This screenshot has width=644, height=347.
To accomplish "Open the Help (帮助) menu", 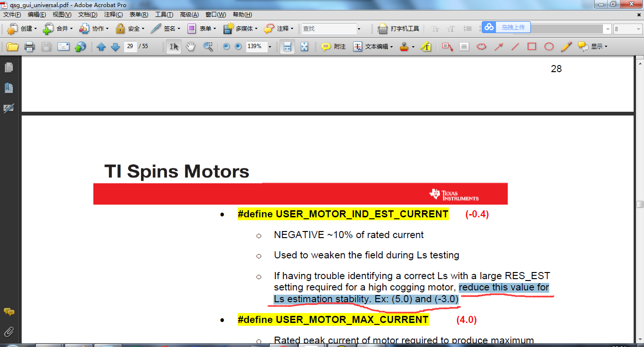I will (242, 15).
